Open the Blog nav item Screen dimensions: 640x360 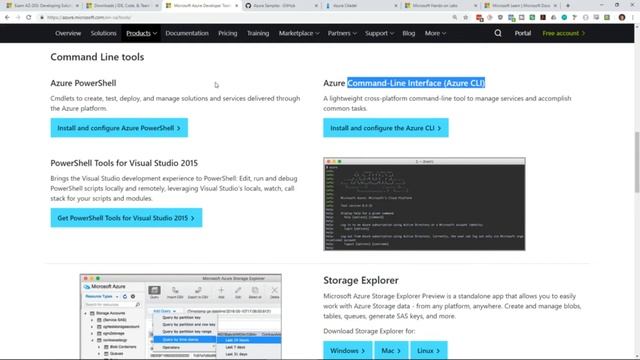pyautogui.click(x=409, y=33)
